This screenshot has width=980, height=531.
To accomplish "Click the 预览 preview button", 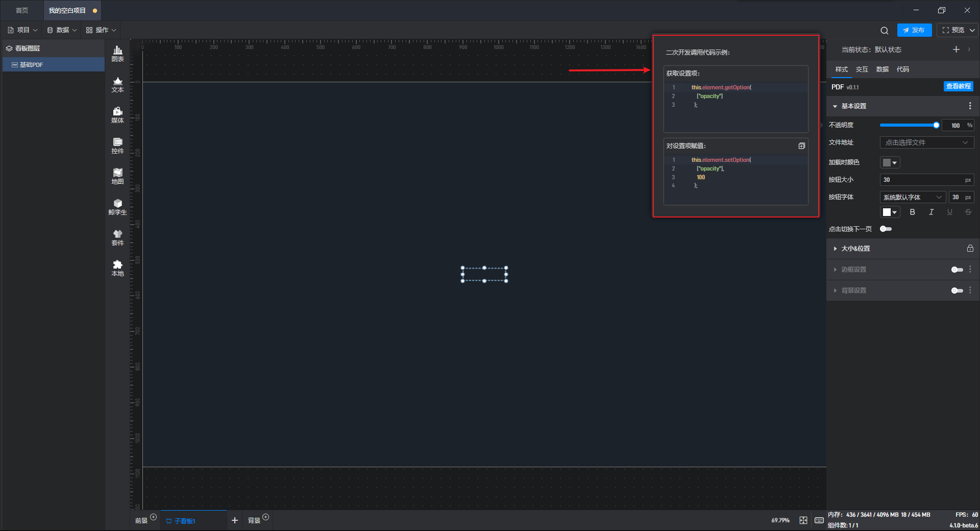I will 953,30.
